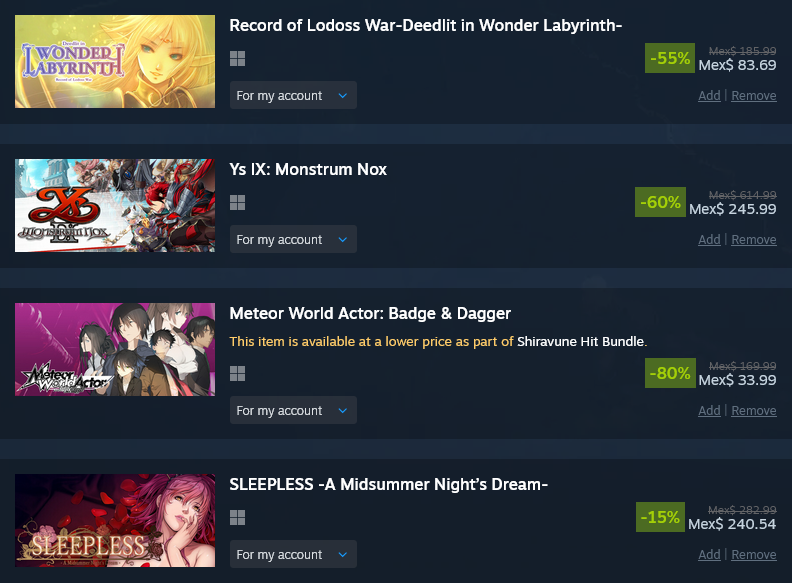This screenshot has height=583, width=792.
Task: Click Add link for SLEEPLESS
Action: tap(709, 555)
